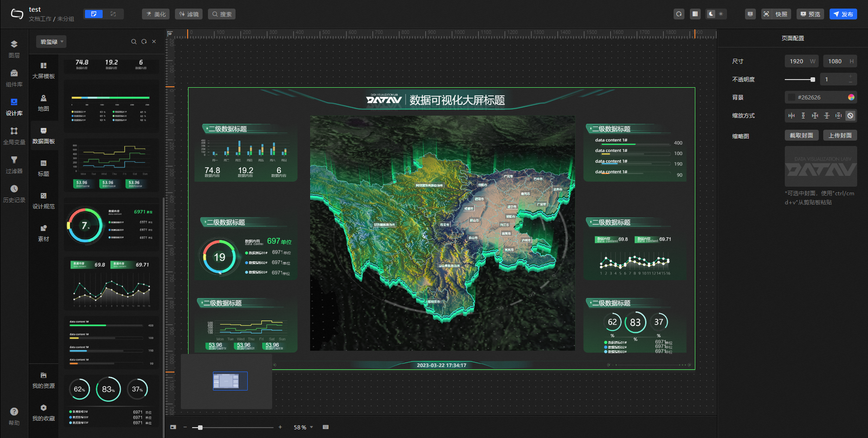Click the zoom out minus button

185,427
